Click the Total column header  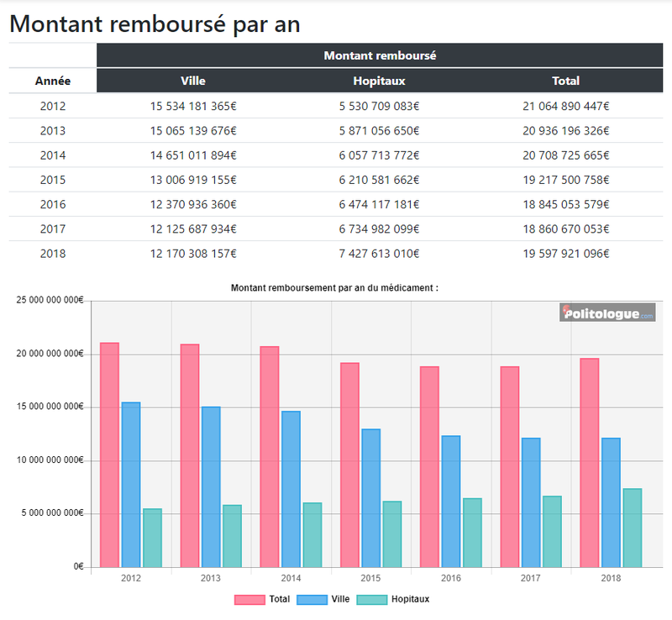click(x=567, y=81)
